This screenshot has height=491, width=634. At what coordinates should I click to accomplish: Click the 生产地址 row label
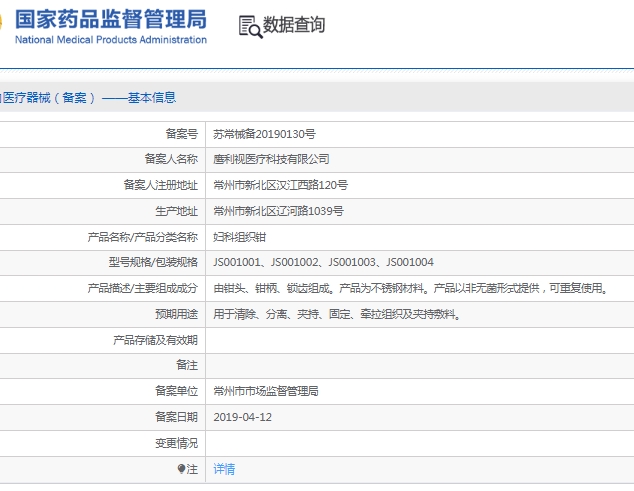pos(176,211)
